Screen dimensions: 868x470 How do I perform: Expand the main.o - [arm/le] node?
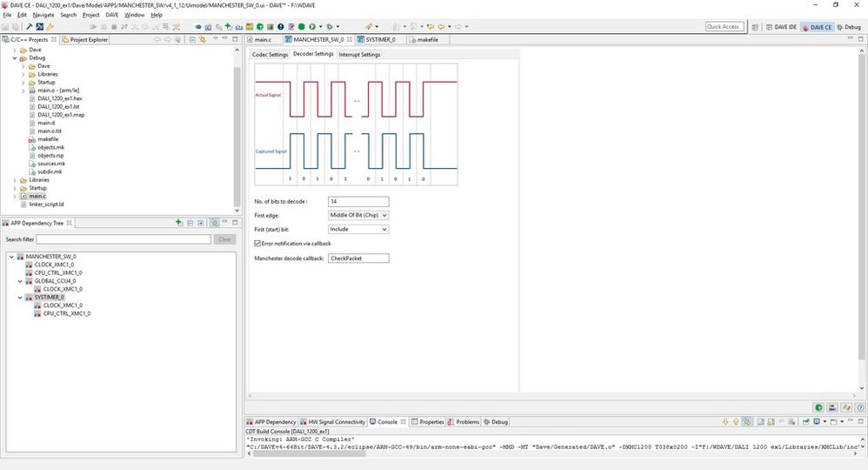pyautogui.click(x=23, y=91)
